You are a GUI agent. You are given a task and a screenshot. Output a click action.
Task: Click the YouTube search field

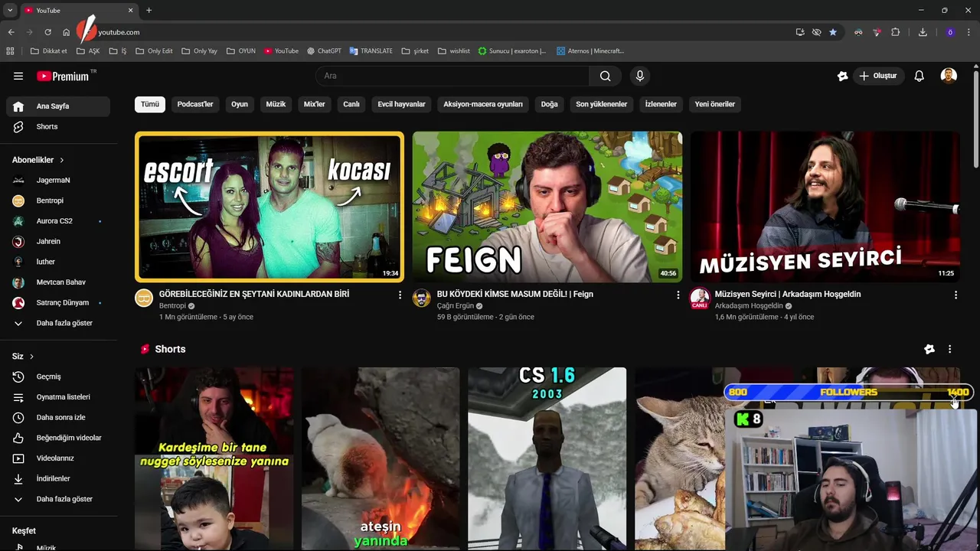click(452, 76)
